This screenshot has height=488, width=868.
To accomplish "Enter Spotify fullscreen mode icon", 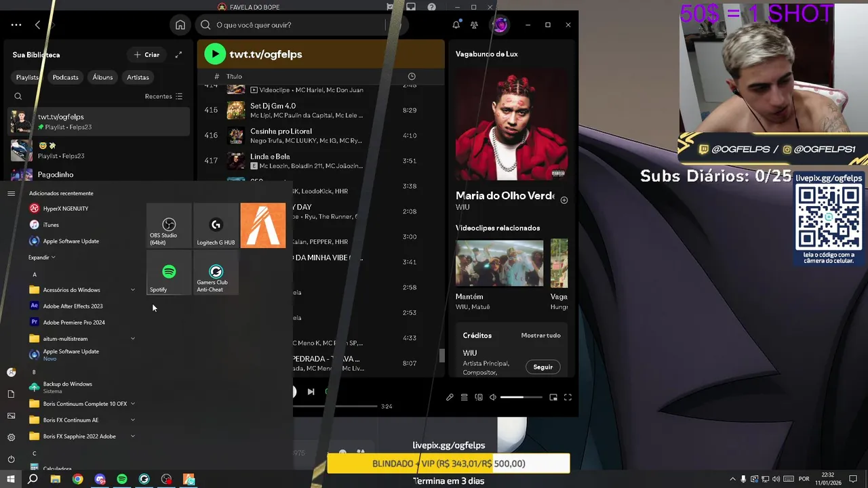I will click(x=568, y=397).
